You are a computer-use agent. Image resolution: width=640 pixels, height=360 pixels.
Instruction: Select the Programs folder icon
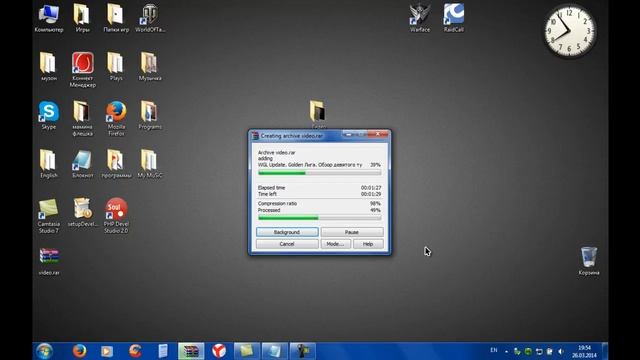pyautogui.click(x=150, y=115)
